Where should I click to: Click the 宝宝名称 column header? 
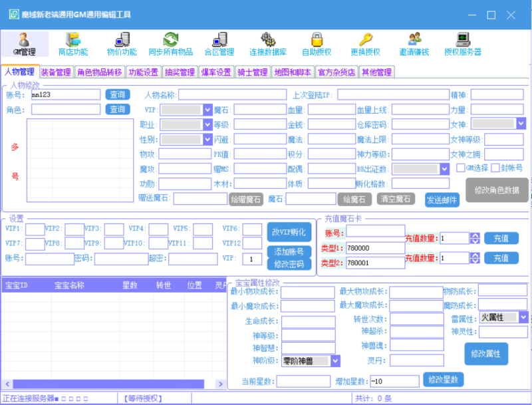click(x=69, y=285)
